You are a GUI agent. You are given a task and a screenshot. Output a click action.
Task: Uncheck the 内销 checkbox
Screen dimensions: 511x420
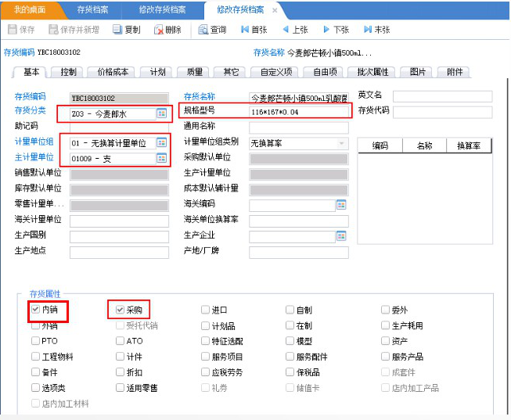coord(35,310)
